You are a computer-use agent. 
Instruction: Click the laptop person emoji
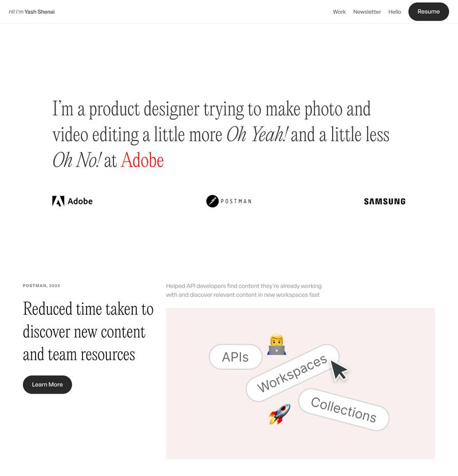coord(277,344)
